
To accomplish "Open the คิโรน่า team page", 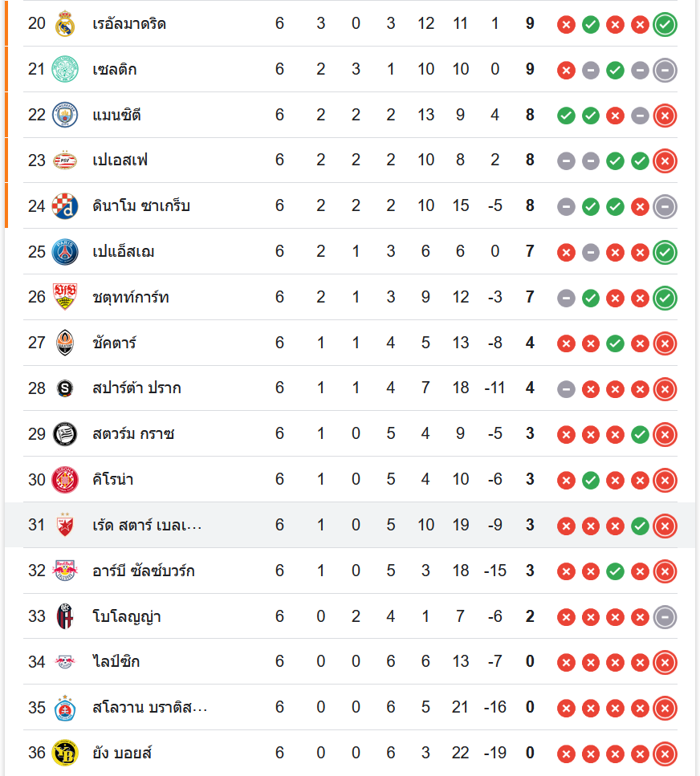I will pyautogui.click(x=113, y=480).
